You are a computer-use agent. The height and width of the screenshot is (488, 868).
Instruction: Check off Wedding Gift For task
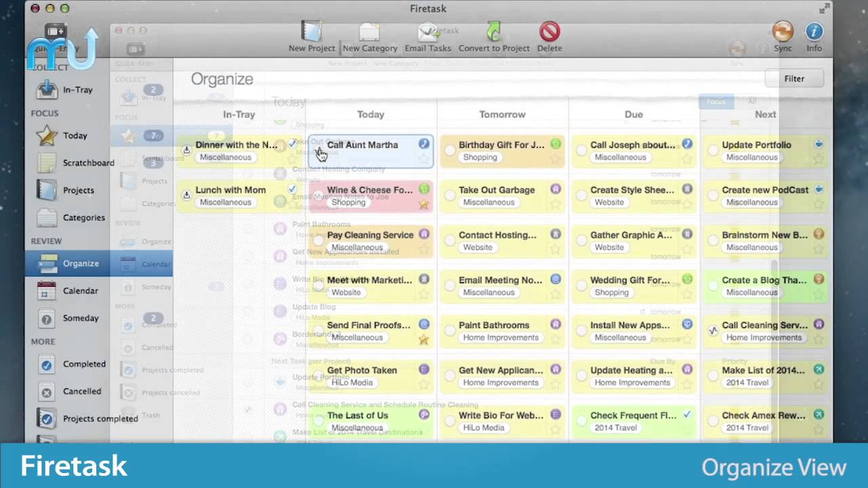581,285
